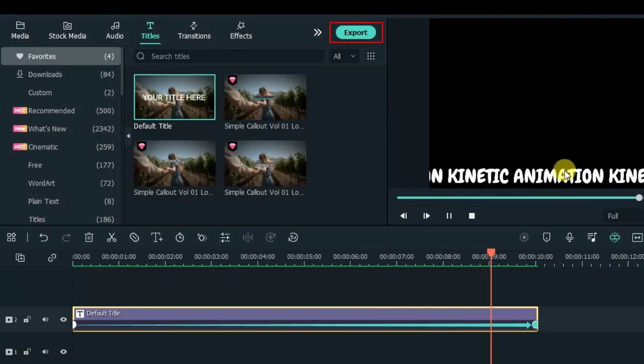Split clip with scissors tool
Screen dimensions: 644x364
[112, 237]
